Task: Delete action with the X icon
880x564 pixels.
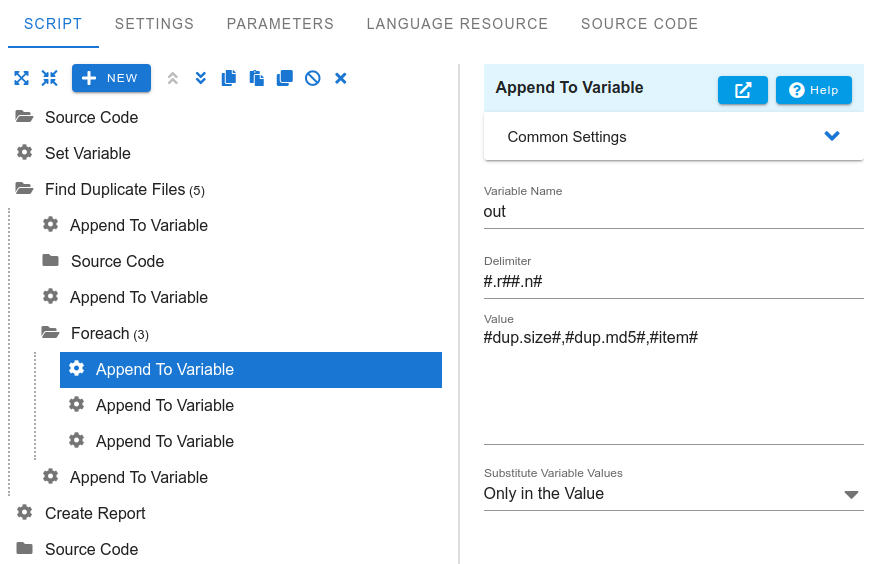Action: (x=341, y=78)
